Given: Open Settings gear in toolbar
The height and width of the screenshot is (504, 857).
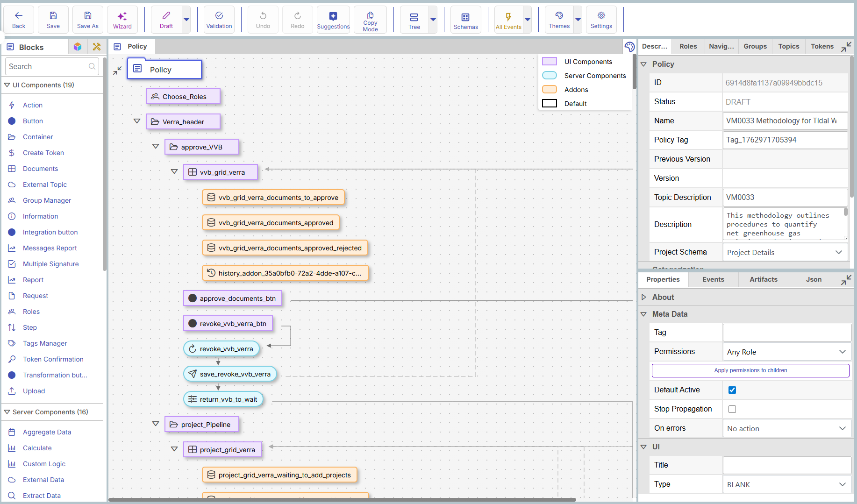Looking at the screenshot, I should click(601, 20).
